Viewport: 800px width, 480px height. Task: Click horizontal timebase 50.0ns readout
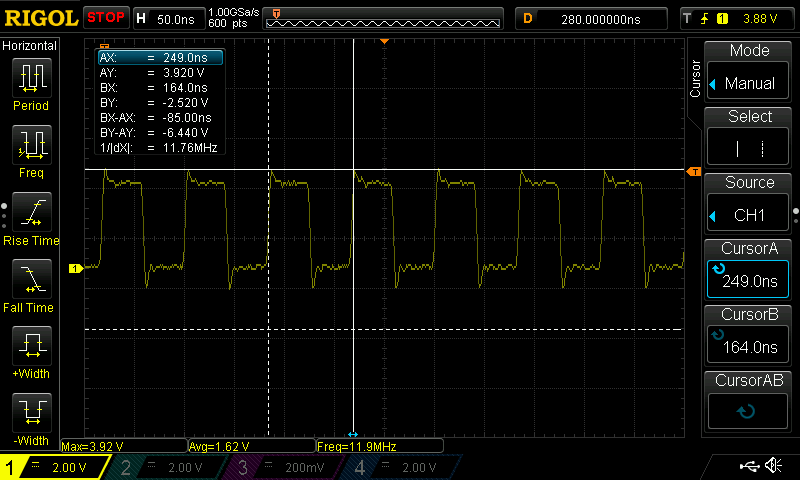click(176, 19)
